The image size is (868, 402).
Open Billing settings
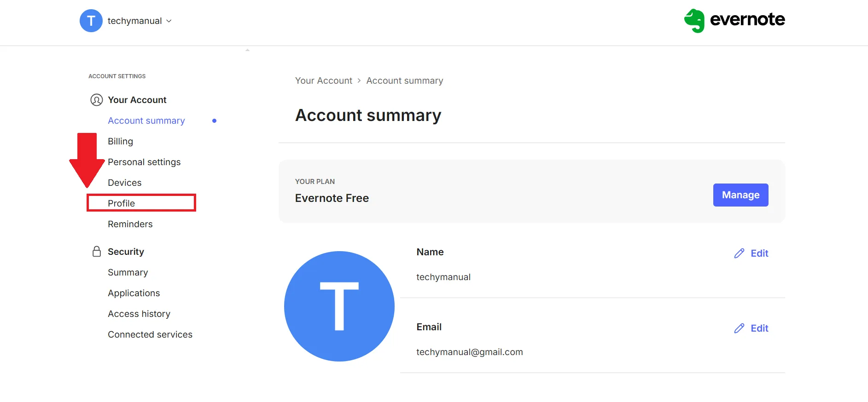click(x=120, y=141)
